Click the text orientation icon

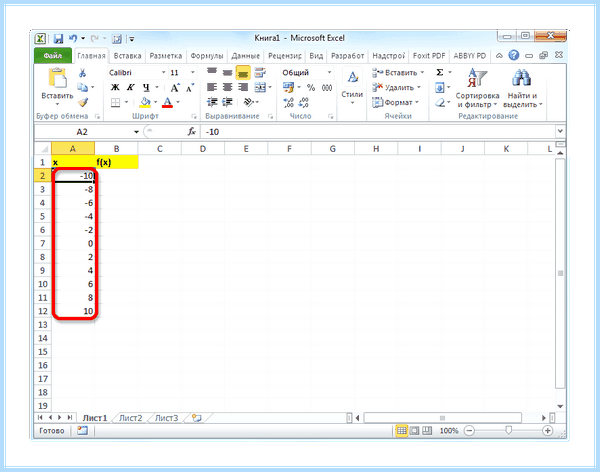[x=249, y=102]
